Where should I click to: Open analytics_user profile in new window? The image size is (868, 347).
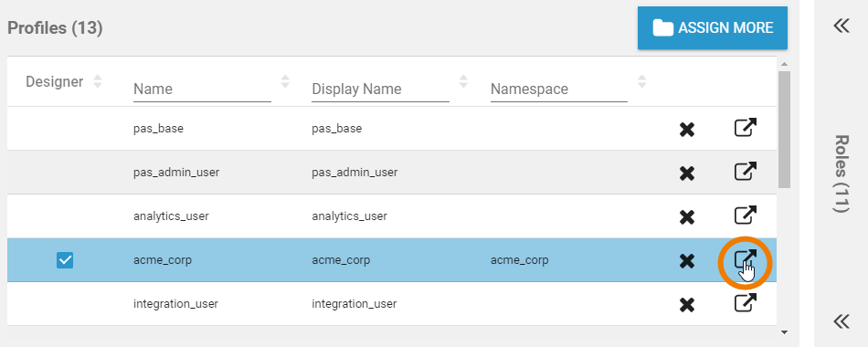[745, 216]
